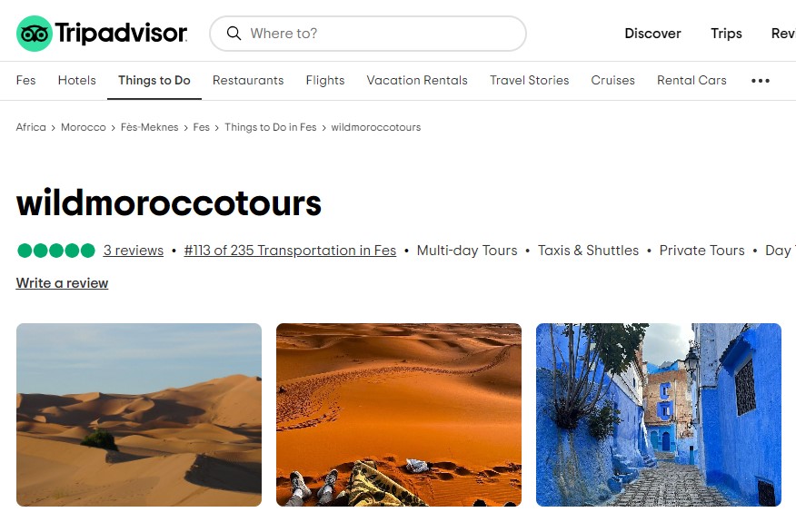The image size is (796, 532).
Task: Click the Morocco breadcrumb link
Action: tap(84, 127)
